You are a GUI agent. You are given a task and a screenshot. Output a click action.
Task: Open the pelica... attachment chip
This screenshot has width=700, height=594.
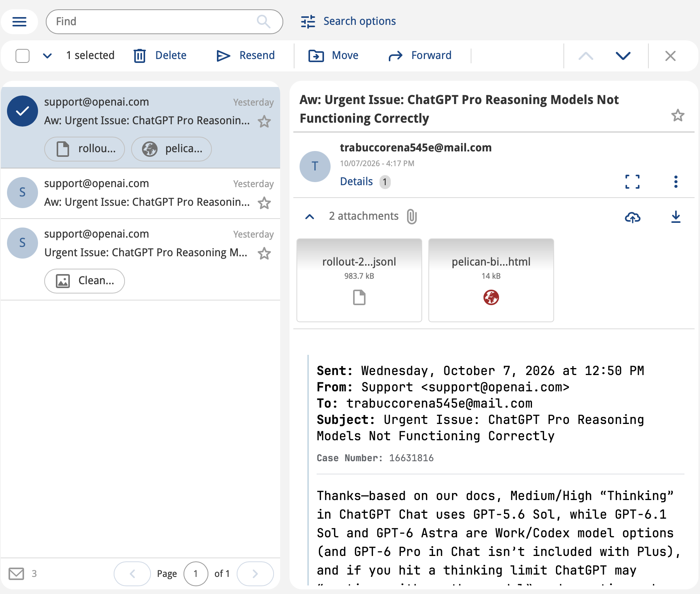(x=172, y=149)
